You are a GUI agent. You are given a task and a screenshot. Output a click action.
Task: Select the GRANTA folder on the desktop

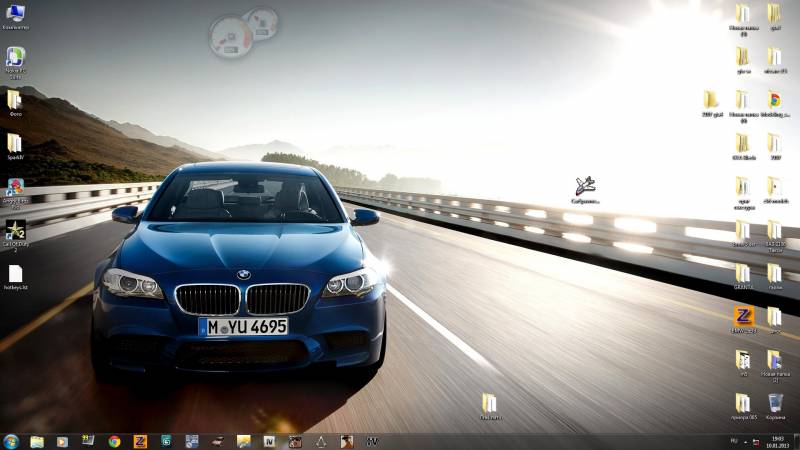pyautogui.click(x=743, y=277)
